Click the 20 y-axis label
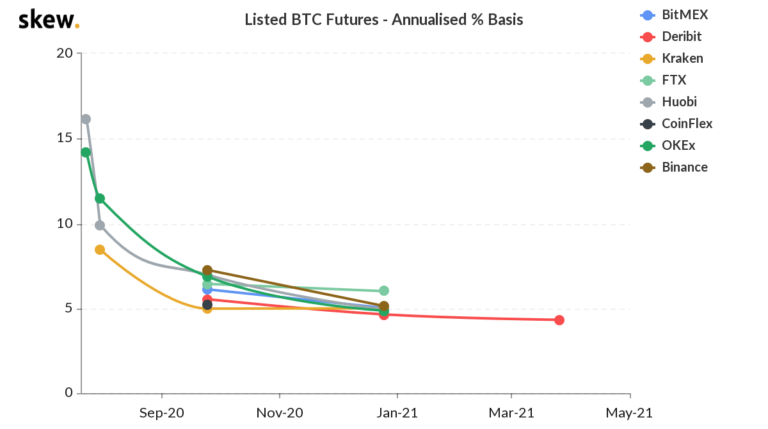 point(64,53)
